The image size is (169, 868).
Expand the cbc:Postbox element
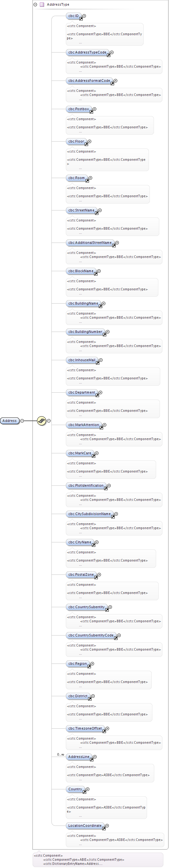tap(95, 109)
